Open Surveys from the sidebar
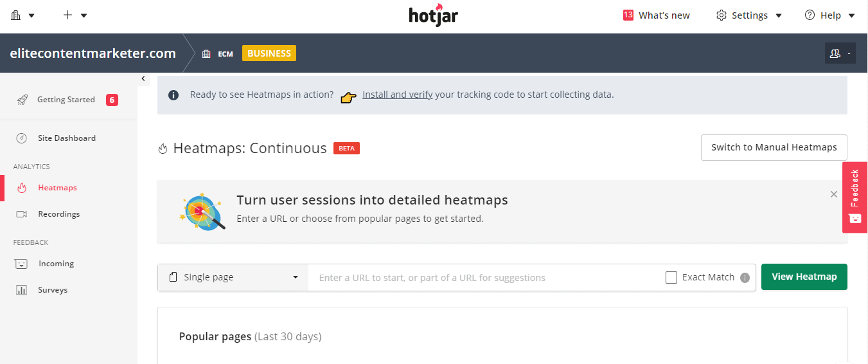Screen dimensions: 868x364 (52, 290)
